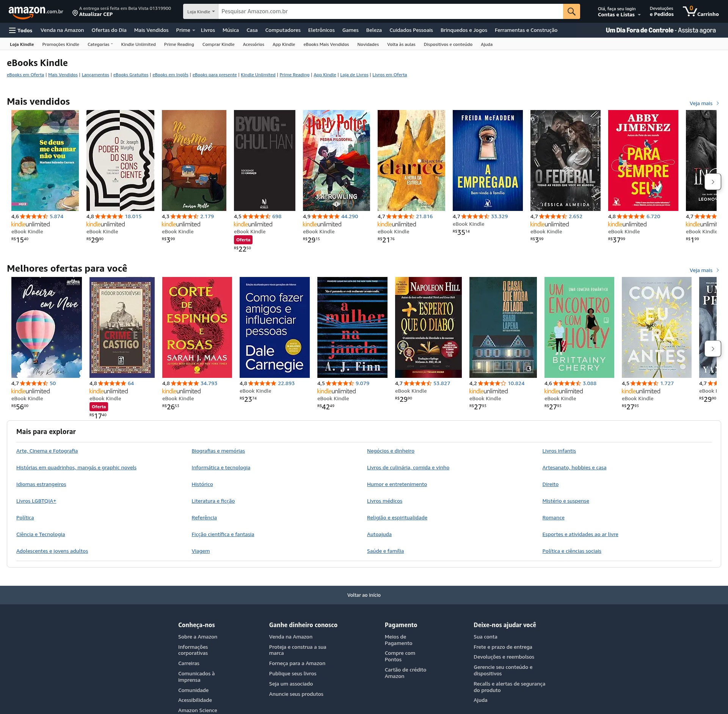Open A Empregada book cover
Screen dimensions: 728x714
488,160
